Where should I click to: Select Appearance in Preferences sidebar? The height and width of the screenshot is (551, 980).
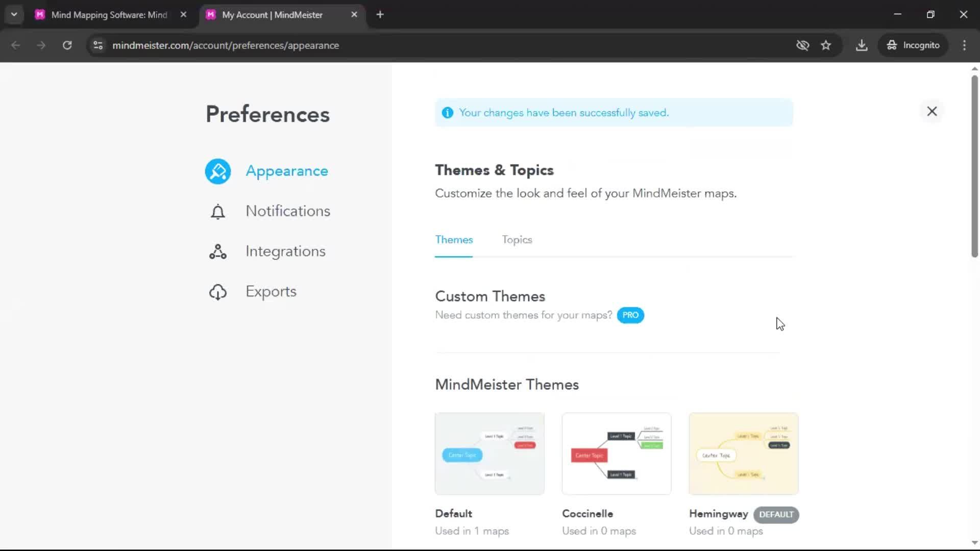coord(287,171)
